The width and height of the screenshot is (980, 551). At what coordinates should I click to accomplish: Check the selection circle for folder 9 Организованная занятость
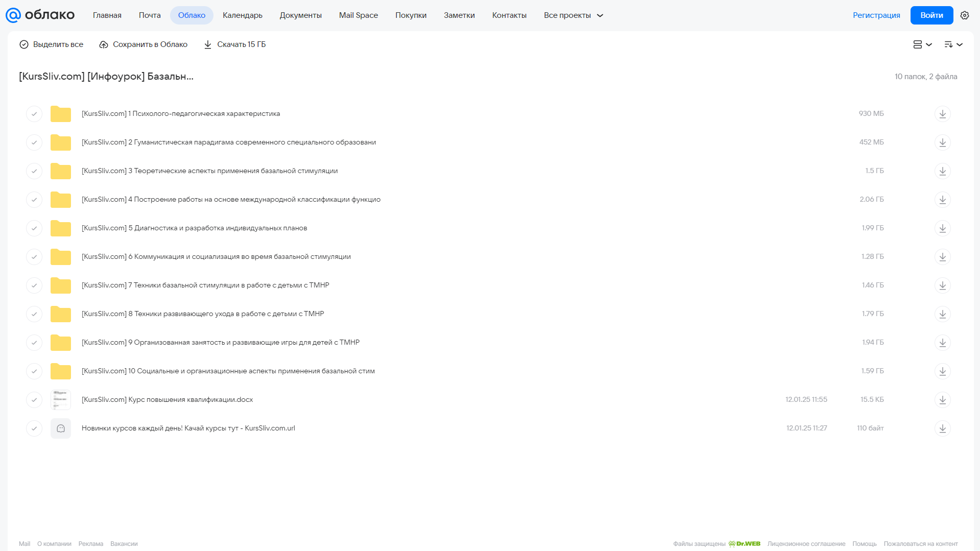pos(34,343)
